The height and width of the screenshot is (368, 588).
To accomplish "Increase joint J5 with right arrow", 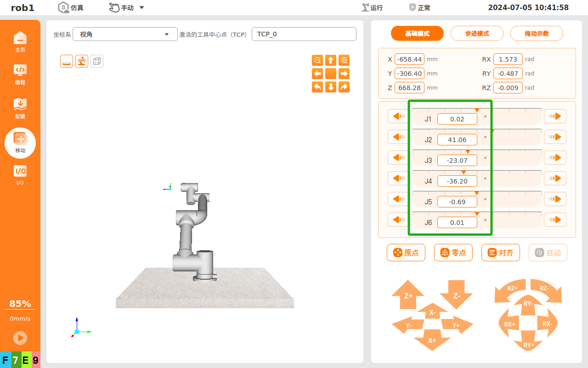I will 555,199.
